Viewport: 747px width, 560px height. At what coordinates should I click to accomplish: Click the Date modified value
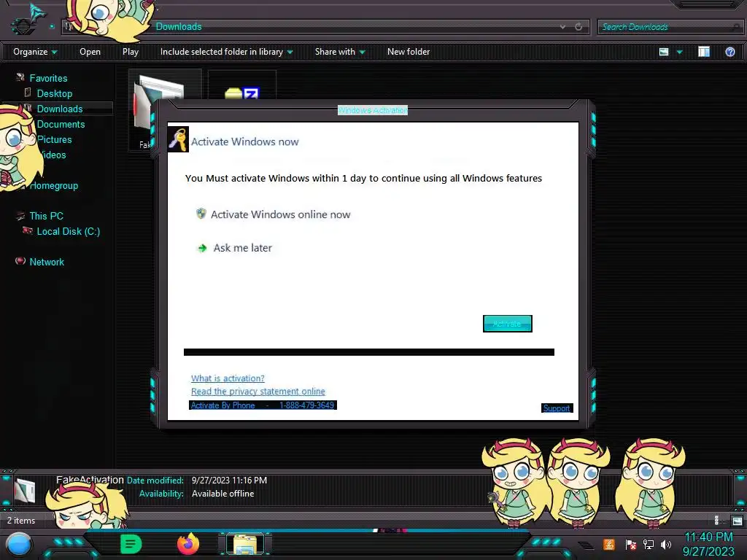coord(229,481)
